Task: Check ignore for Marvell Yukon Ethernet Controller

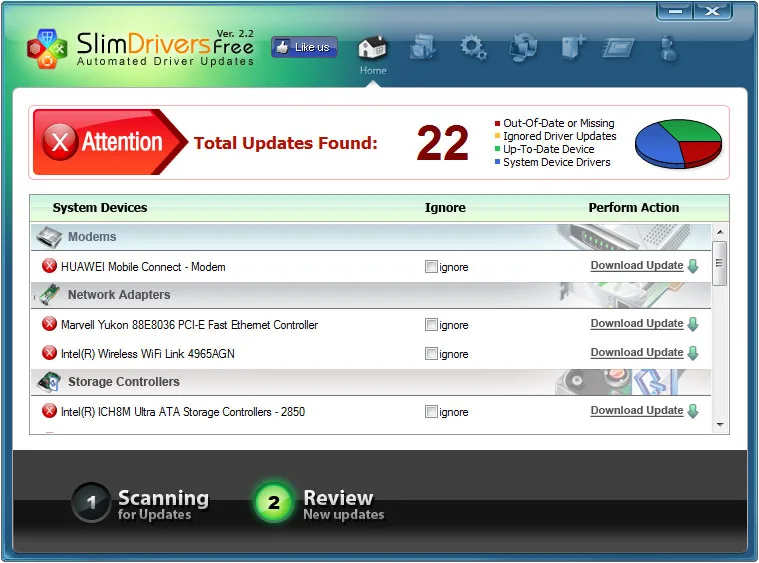Action: click(431, 325)
